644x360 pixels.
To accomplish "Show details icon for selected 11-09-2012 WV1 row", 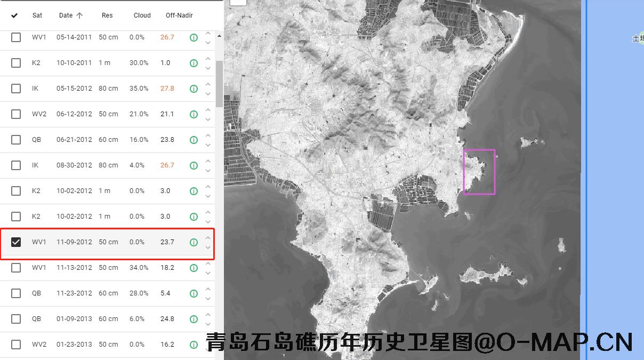I will [x=194, y=242].
